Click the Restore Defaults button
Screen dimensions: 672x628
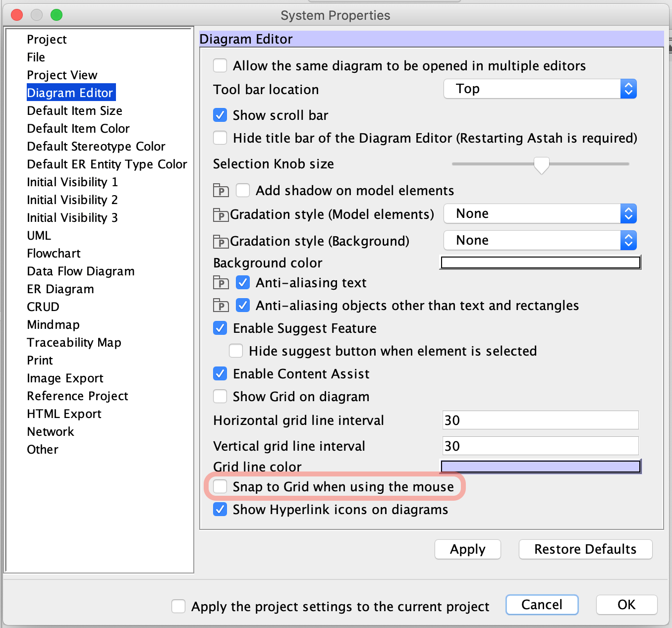585,549
